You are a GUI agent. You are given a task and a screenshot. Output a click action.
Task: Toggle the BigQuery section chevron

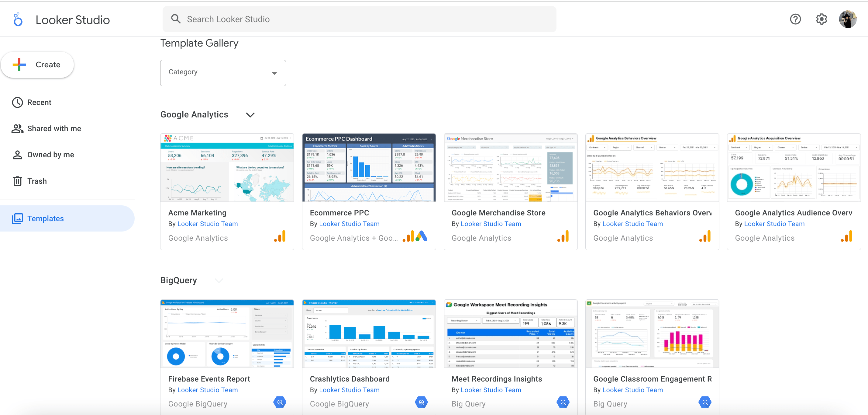point(219,281)
